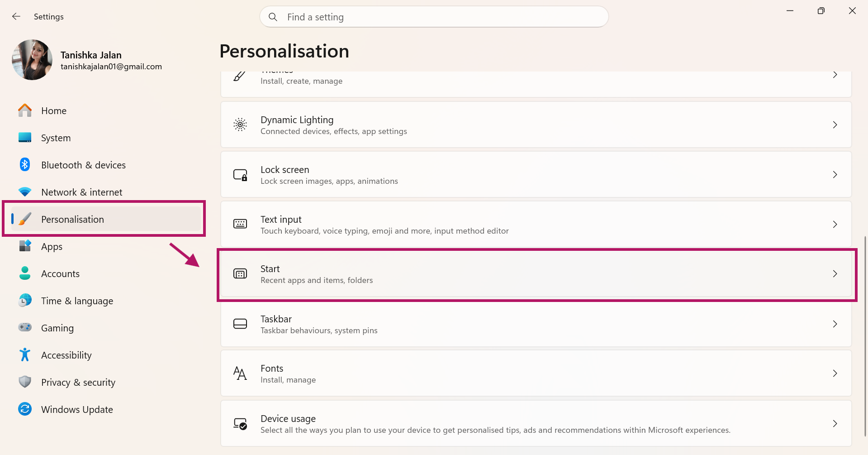Expand Lock screen chevron
This screenshot has width=868, height=455.
835,174
